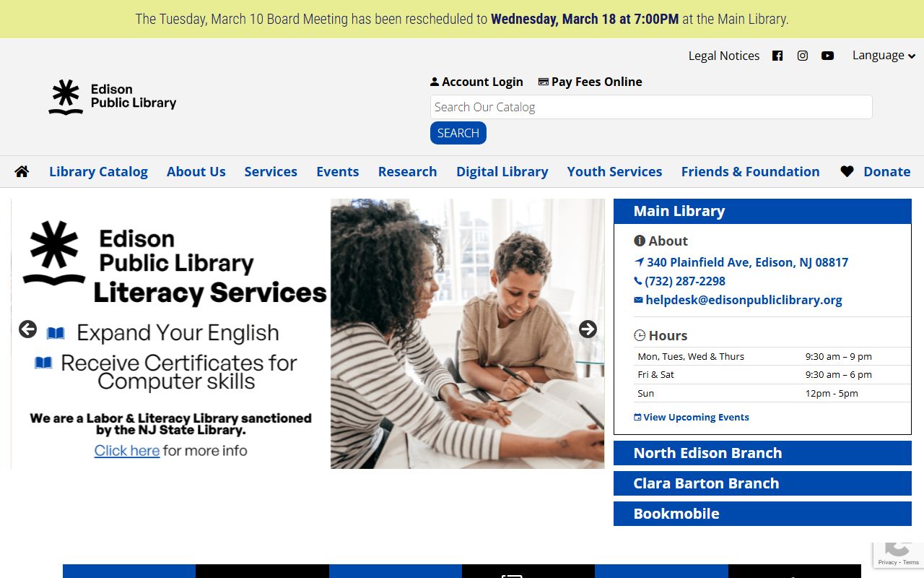924x578 pixels.
Task: Collapse the Main Library panel header
Action: (x=762, y=211)
